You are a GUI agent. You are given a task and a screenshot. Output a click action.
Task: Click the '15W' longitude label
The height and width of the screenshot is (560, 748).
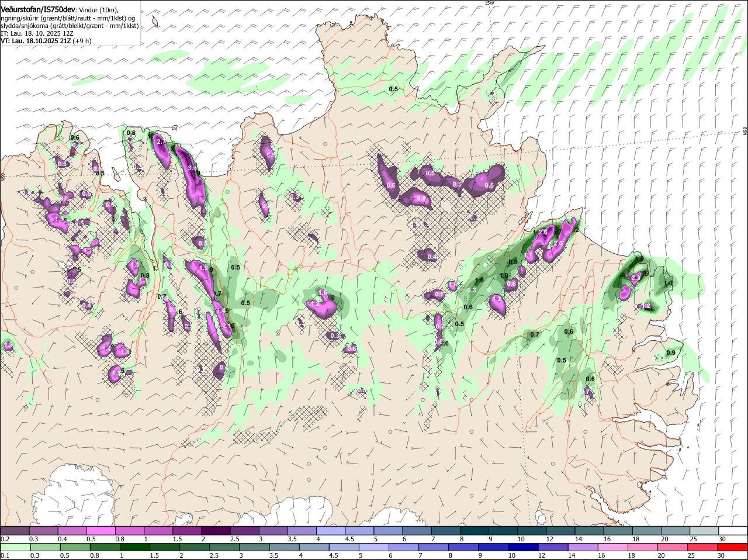pyautogui.click(x=489, y=3)
